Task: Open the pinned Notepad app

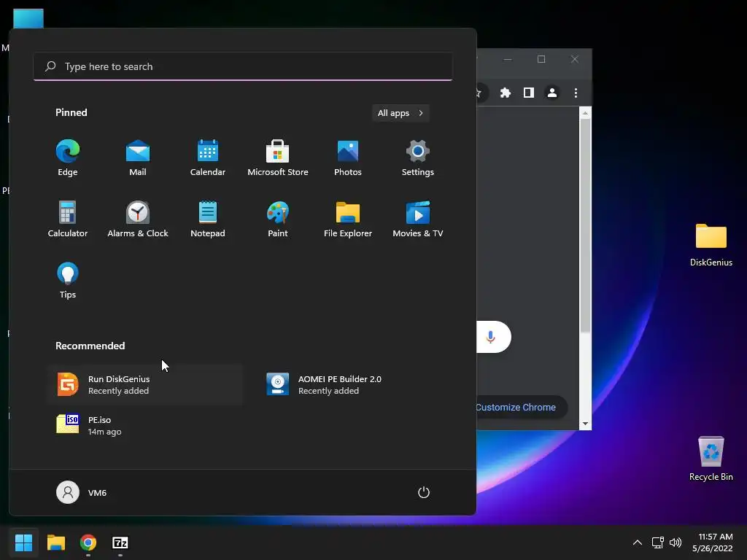Action: click(208, 219)
